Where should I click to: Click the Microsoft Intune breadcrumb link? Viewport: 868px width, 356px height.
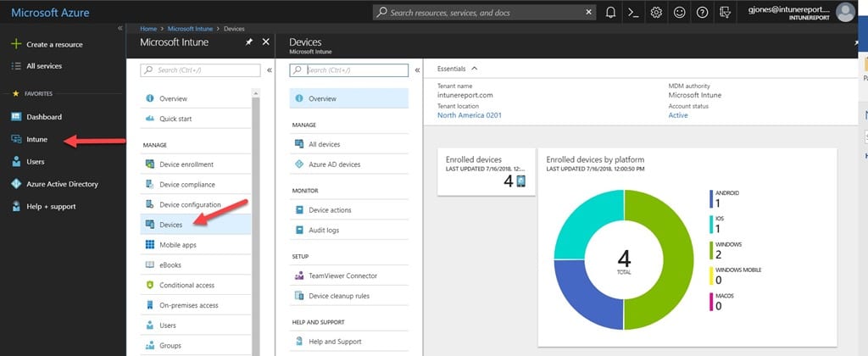(x=188, y=30)
